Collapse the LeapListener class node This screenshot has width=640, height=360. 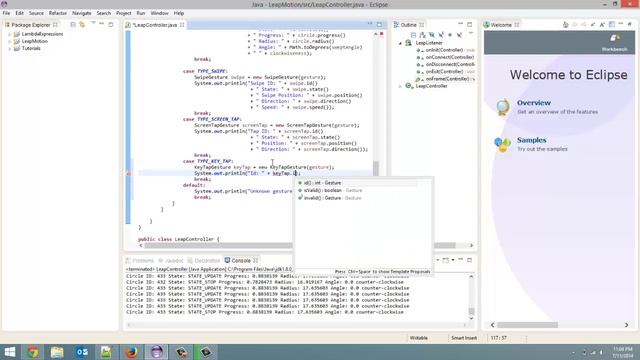click(x=400, y=43)
